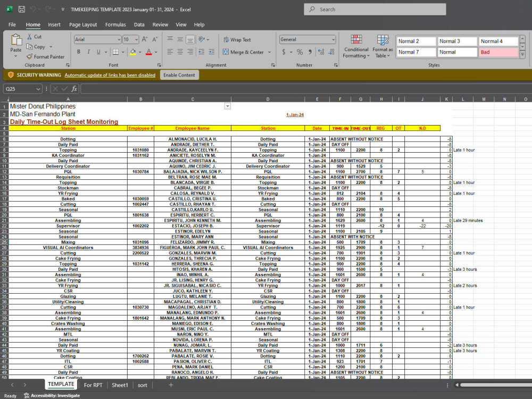The image size is (532, 399).
Task: Increase font size with larger A icon
Action: coord(145,39)
